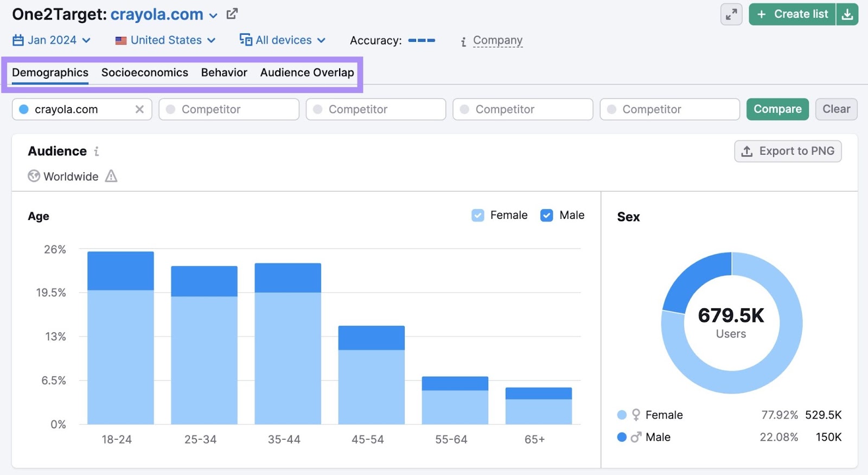Click the calendar icon for Jan 2024
The width and height of the screenshot is (868, 475).
point(18,41)
